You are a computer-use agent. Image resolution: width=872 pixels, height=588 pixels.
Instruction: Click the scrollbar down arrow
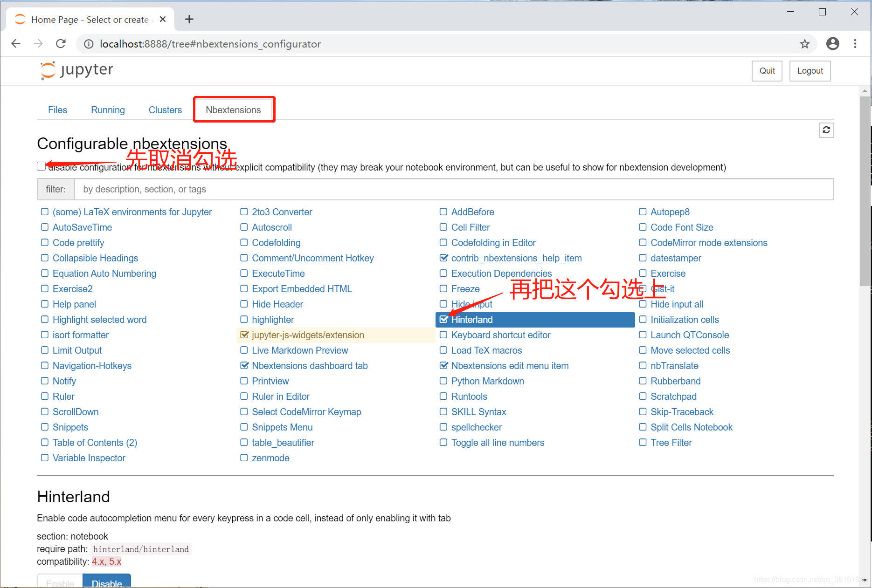[x=865, y=581]
